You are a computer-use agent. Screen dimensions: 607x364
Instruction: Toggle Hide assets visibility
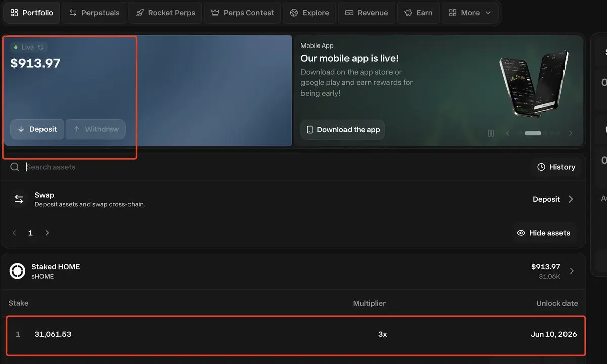(x=544, y=233)
